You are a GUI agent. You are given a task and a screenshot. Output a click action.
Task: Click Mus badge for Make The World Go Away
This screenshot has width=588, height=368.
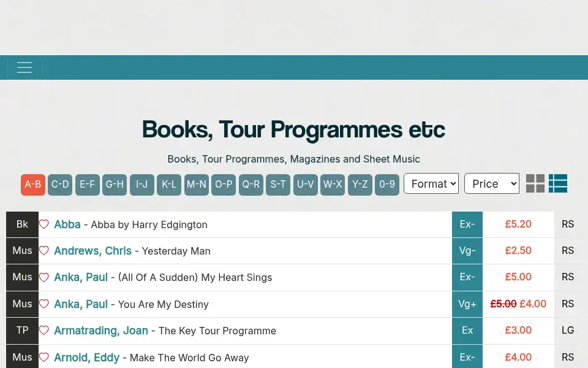coord(22,357)
